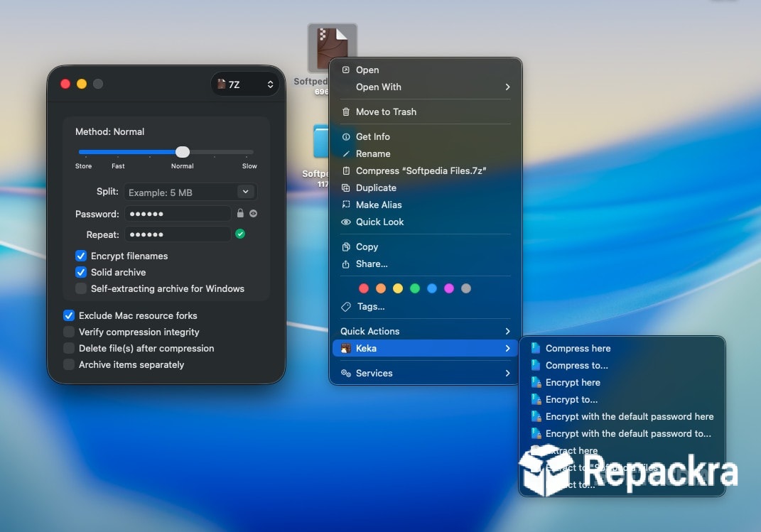Uncheck Encrypt filenames option
The width and height of the screenshot is (761, 532).
[x=80, y=256]
